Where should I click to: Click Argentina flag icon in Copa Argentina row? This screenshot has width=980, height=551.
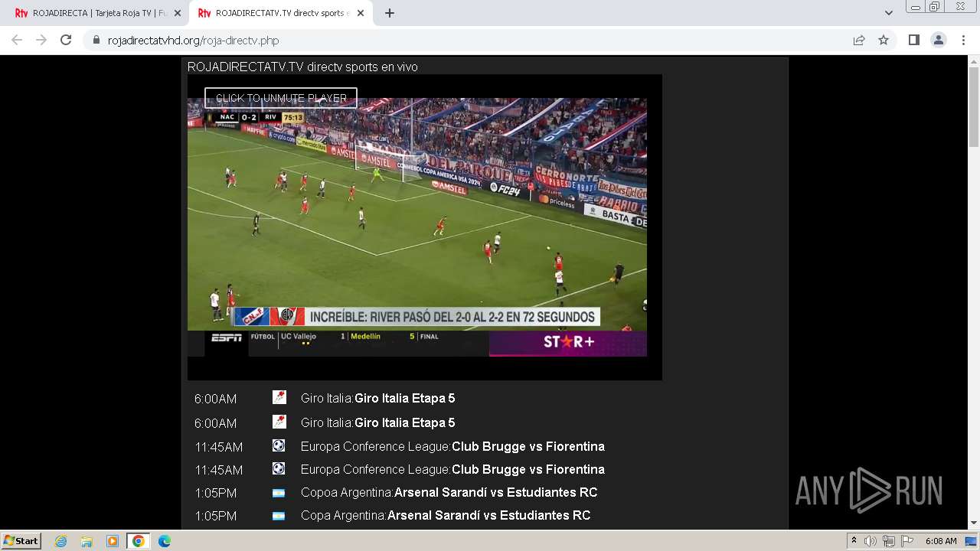tap(279, 516)
